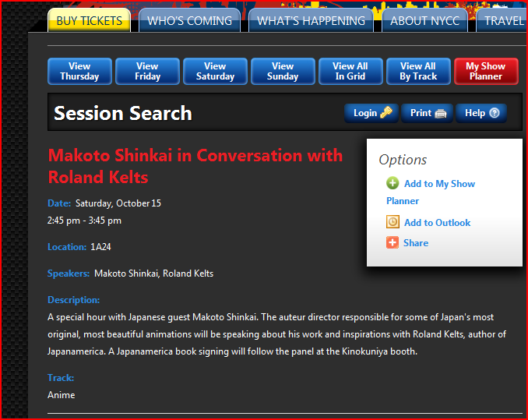Select the Travel tab
This screenshot has width=528, height=420.
click(503, 21)
